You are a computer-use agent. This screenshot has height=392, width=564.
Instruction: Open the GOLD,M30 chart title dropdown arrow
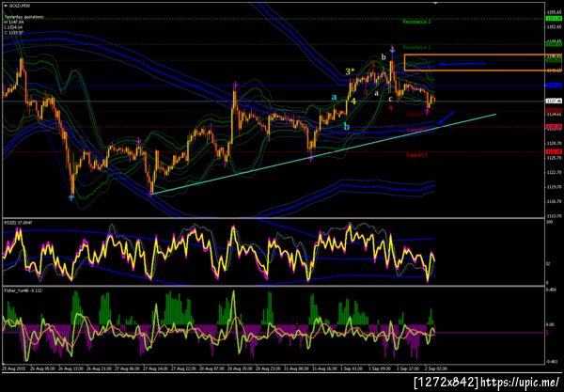(x=6, y=6)
